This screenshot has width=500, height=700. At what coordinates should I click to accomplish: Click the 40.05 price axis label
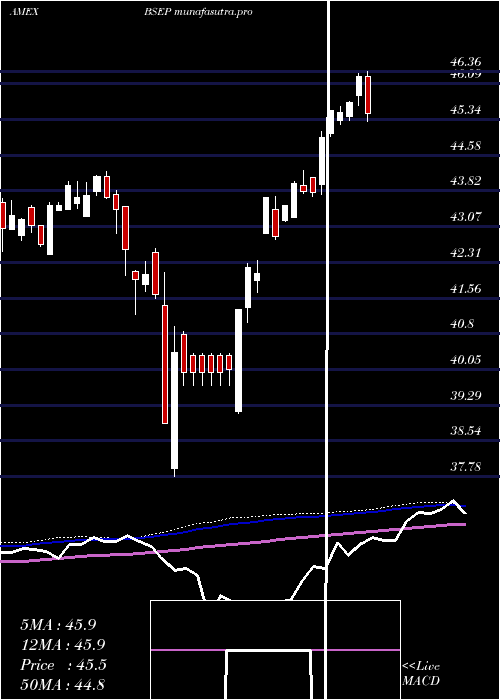(465, 359)
